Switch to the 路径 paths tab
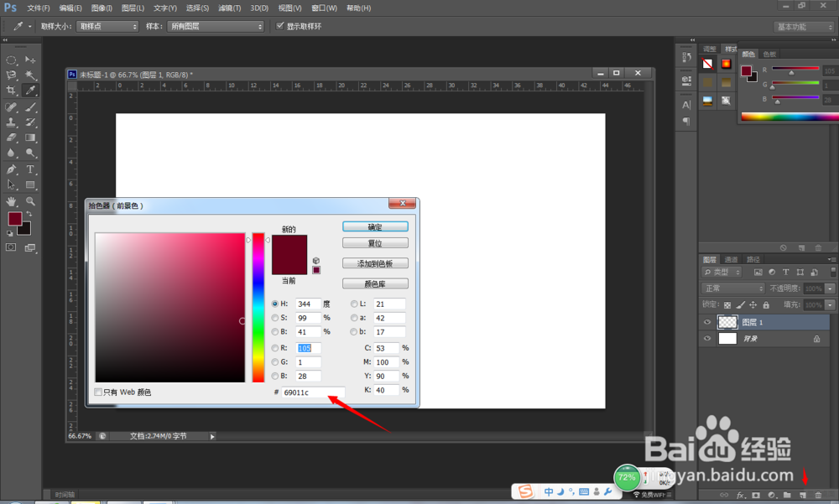The width and height of the screenshot is (839, 504). pyautogui.click(x=753, y=259)
